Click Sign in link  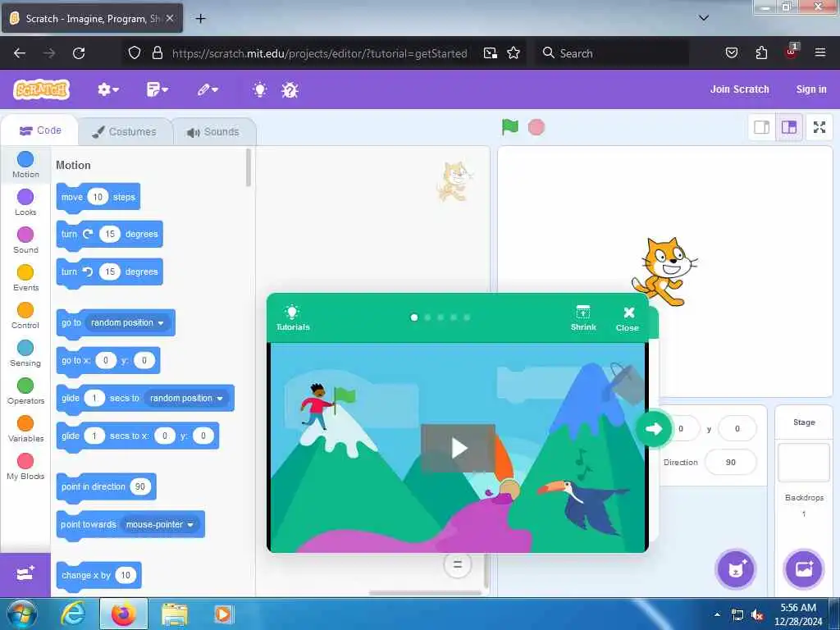coord(811,89)
